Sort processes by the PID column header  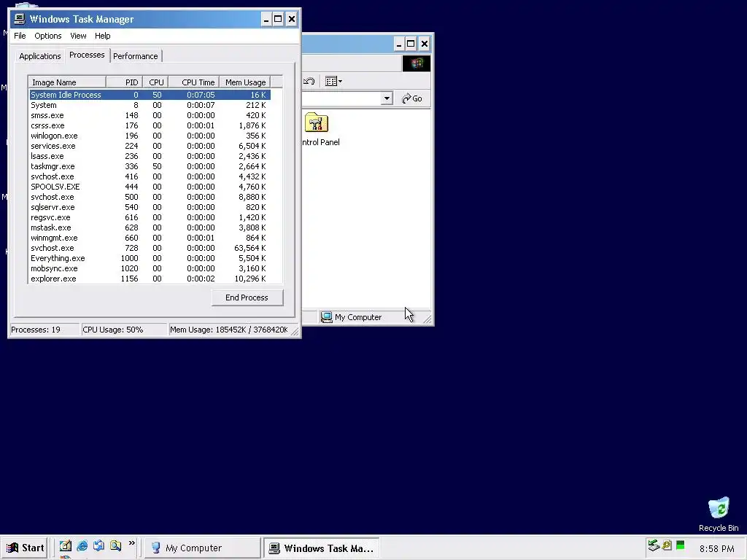(x=124, y=82)
